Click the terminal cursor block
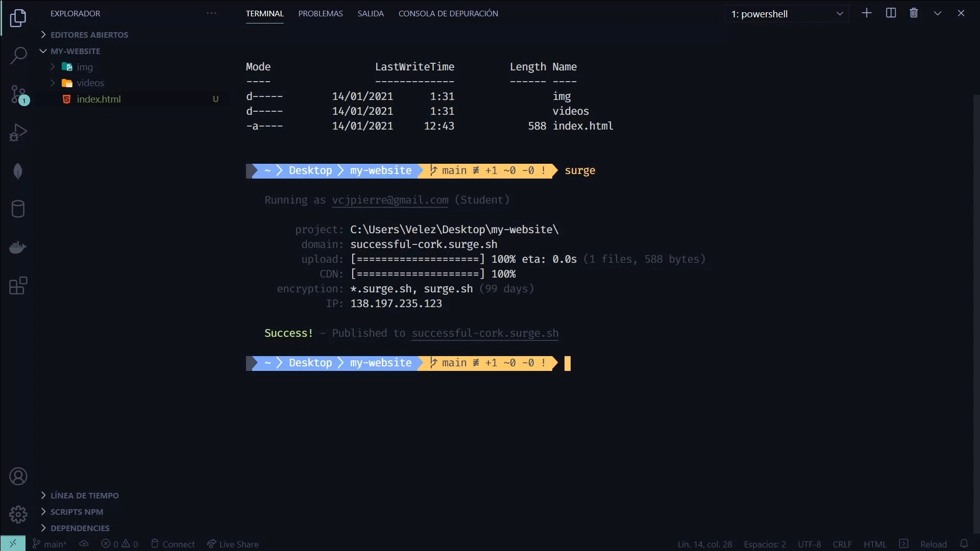The width and height of the screenshot is (980, 551). pos(567,363)
